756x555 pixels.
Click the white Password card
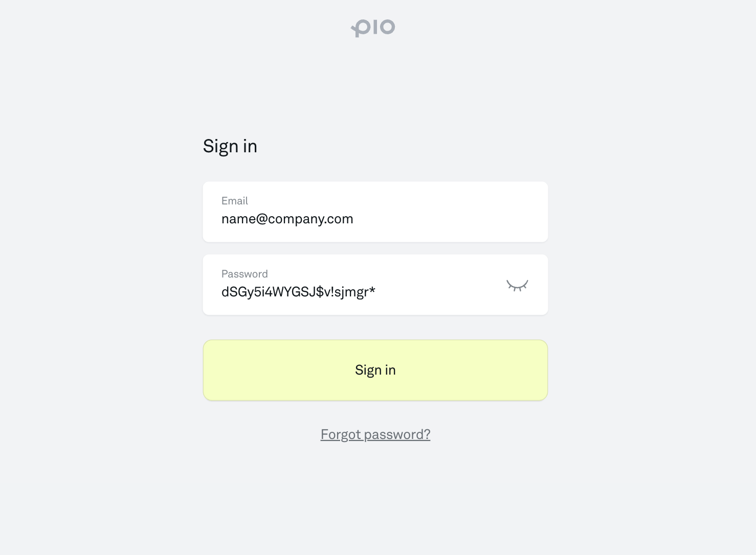pos(435,285)
